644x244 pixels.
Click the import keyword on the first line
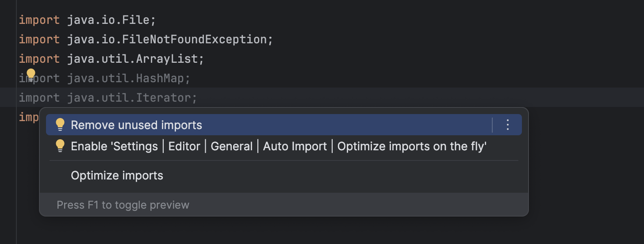click(39, 20)
